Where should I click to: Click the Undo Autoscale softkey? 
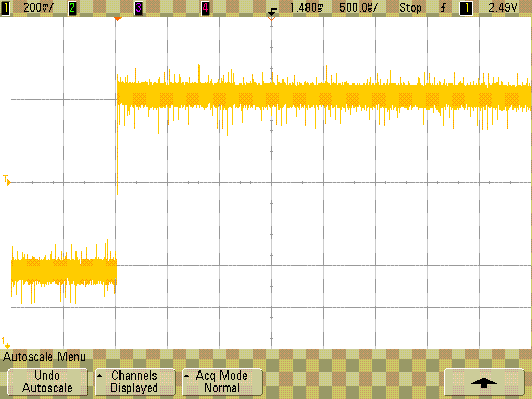click(x=47, y=382)
